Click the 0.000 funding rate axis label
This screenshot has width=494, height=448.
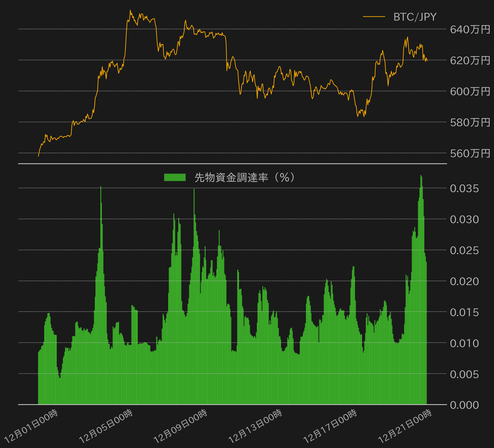pyautogui.click(x=464, y=405)
